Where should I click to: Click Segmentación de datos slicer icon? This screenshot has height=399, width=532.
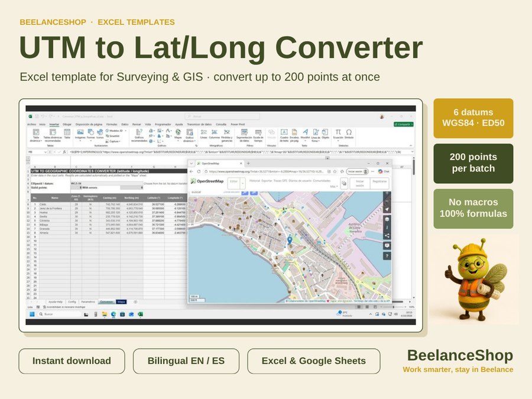coord(244,135)
